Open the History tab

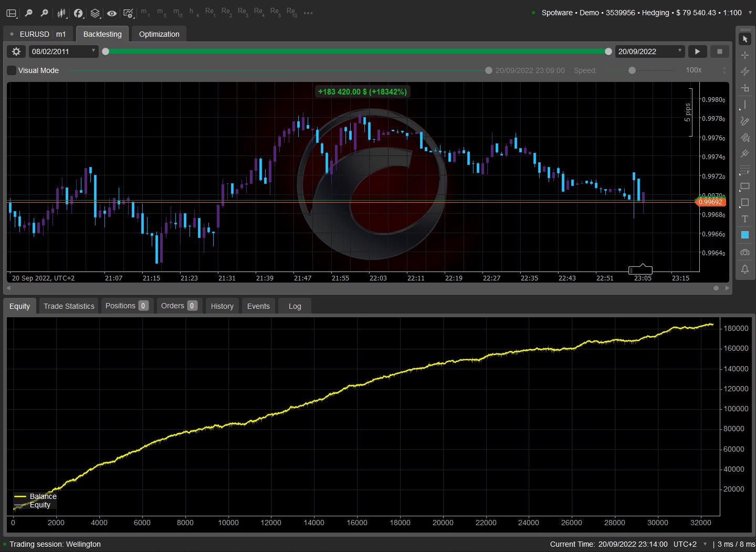tap(222, 306)
